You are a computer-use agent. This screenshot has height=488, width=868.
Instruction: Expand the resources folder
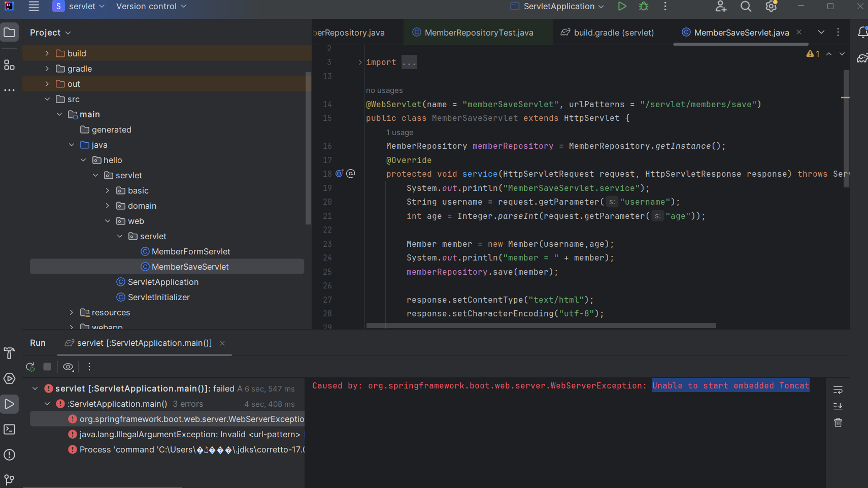[x=71, y=312]
